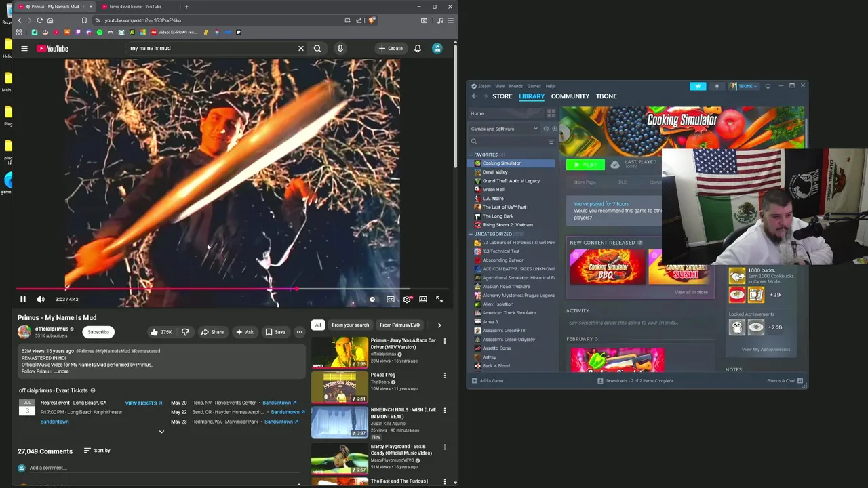The image size is (868, 488).
Task: Subscribe to officialprimus channel
Action: (98, 332)
